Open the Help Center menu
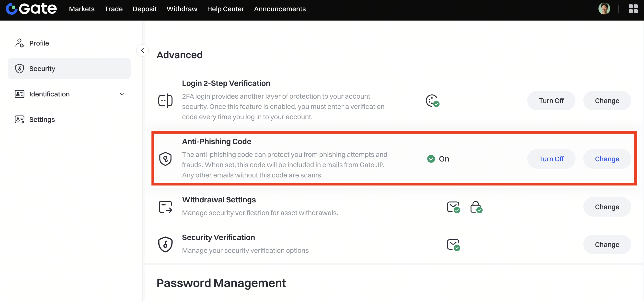 click(x=226, y=9)
